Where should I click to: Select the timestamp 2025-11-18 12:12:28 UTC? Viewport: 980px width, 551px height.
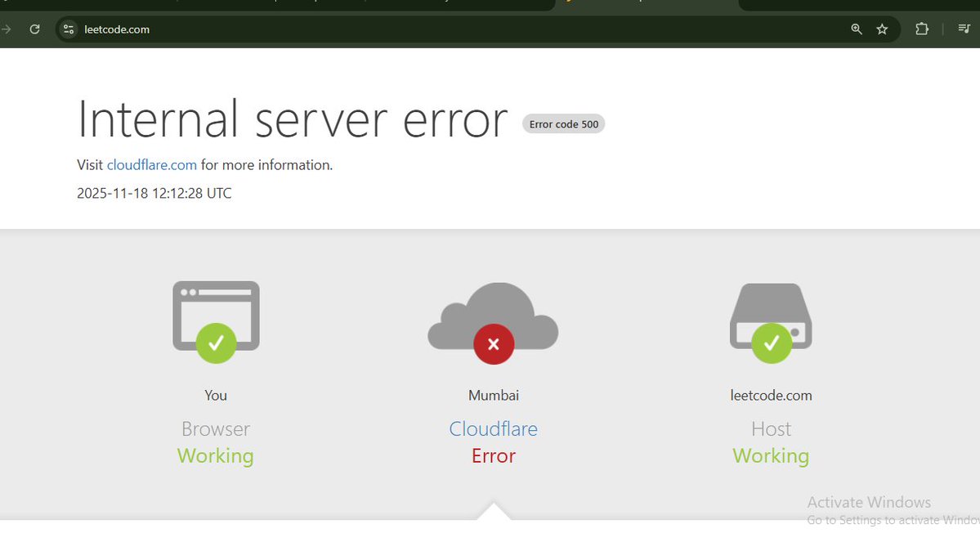click(154, 193)
